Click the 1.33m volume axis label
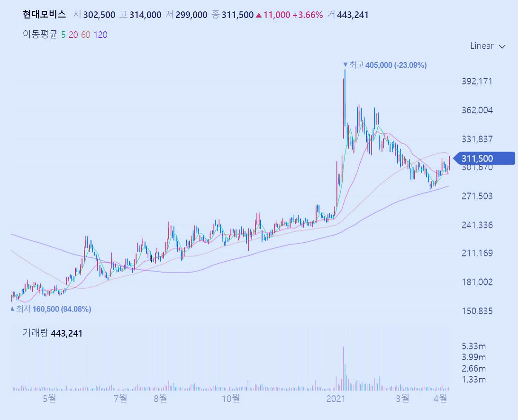 pos(474,379)
